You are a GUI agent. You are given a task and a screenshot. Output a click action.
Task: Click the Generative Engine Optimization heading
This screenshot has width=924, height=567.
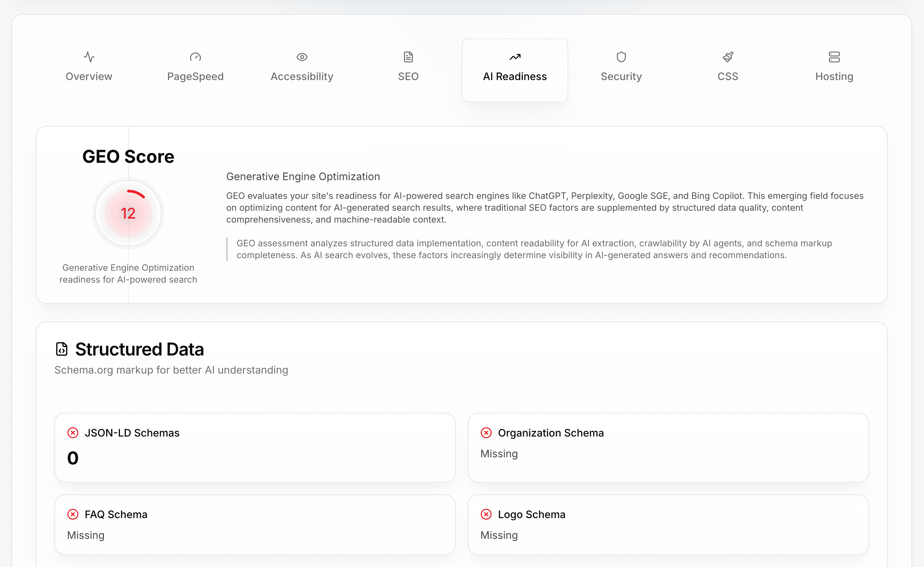pos(303,176)
